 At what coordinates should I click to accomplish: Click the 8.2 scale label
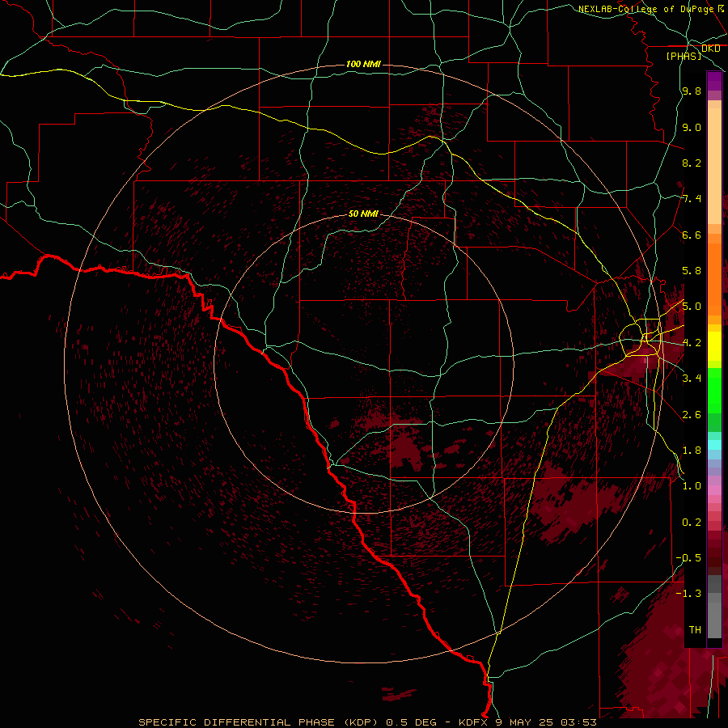[692, 163]
